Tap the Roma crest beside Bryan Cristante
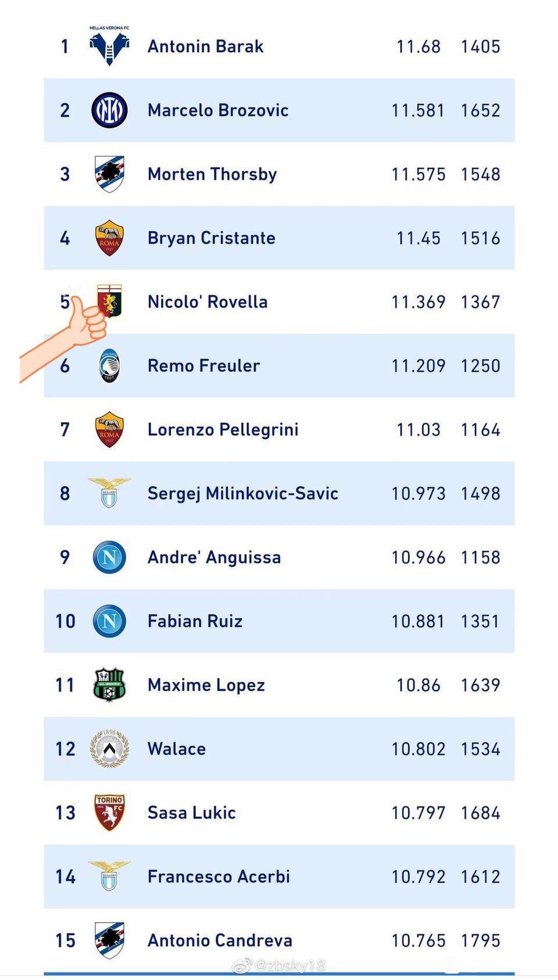 pos(109,238)
